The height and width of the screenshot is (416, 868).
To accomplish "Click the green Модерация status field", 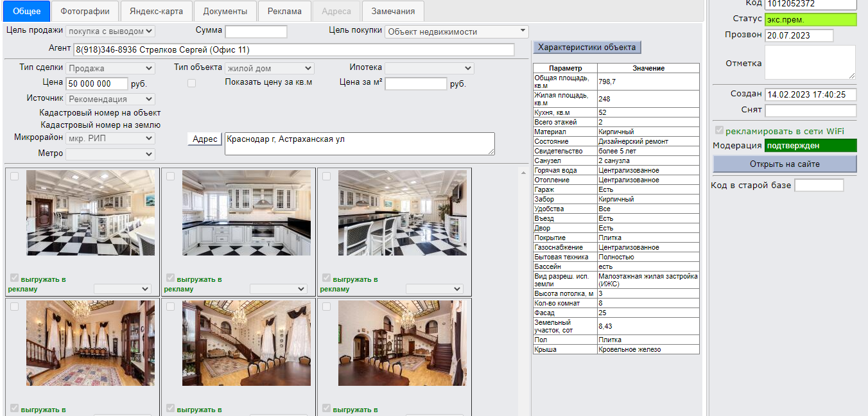I will (811, 146).
